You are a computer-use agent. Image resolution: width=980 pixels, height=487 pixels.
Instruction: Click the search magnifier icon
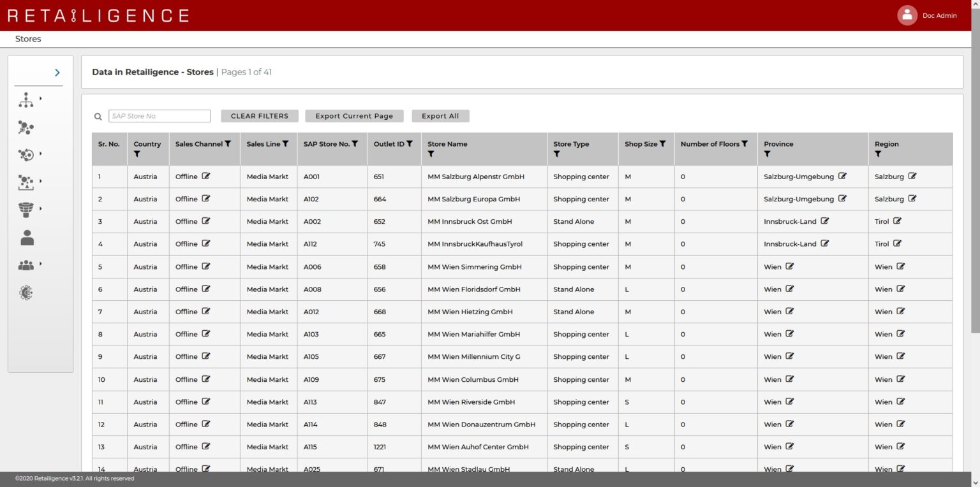pos(98,116)
